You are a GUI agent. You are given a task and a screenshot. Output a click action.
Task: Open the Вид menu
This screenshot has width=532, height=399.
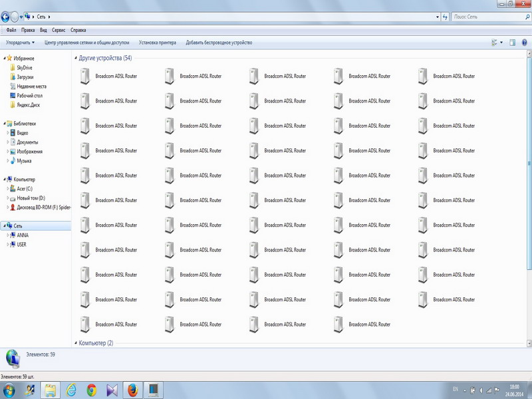43,30
